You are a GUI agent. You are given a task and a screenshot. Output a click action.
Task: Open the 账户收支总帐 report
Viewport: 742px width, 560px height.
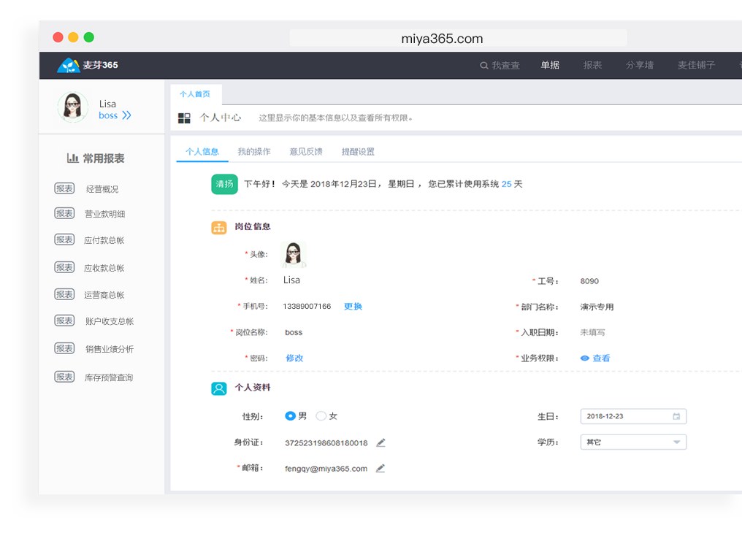(x=110, y=321)
